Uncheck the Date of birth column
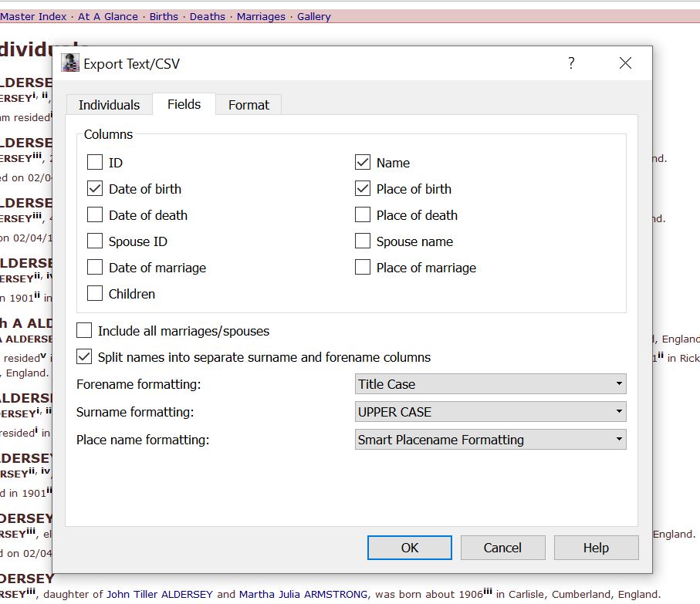Viewport: 700px width, 604px height. pos(95,189)
